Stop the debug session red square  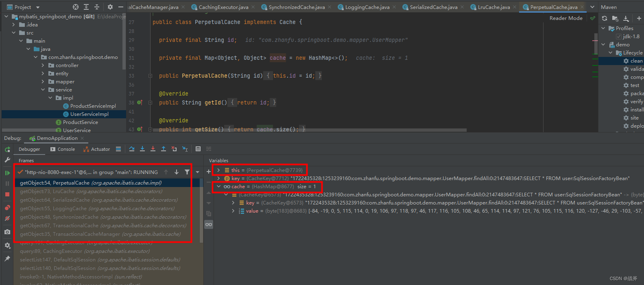[7, 194]
